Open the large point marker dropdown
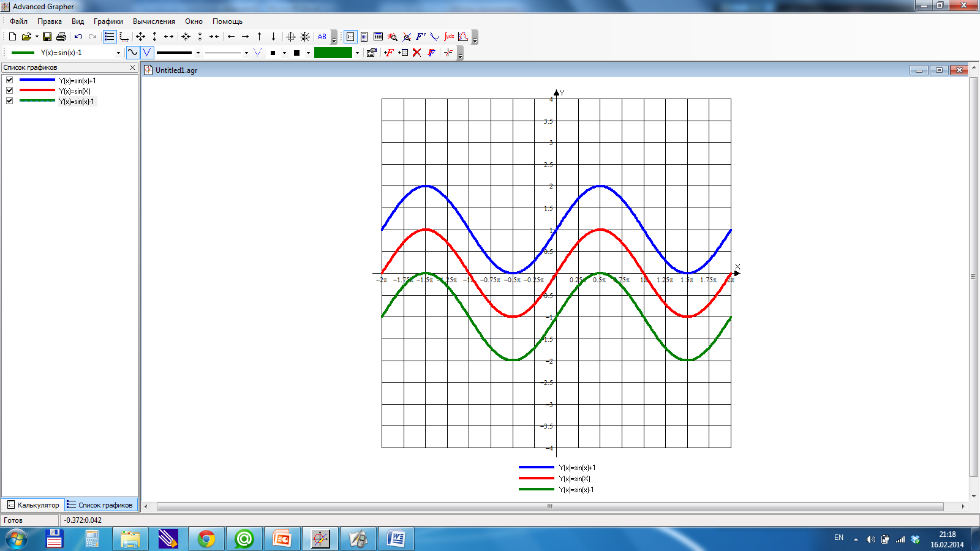 point(308,53)
